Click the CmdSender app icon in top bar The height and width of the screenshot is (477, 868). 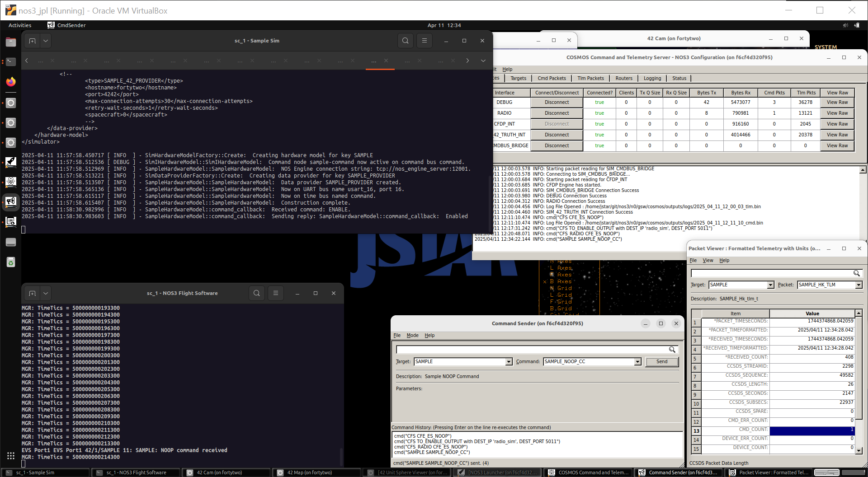(51, 25)
